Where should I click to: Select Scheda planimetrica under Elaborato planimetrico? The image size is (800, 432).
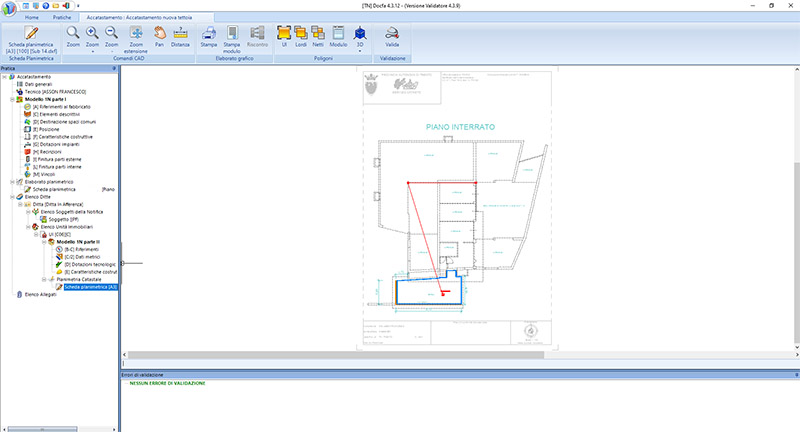pos(54,189)
